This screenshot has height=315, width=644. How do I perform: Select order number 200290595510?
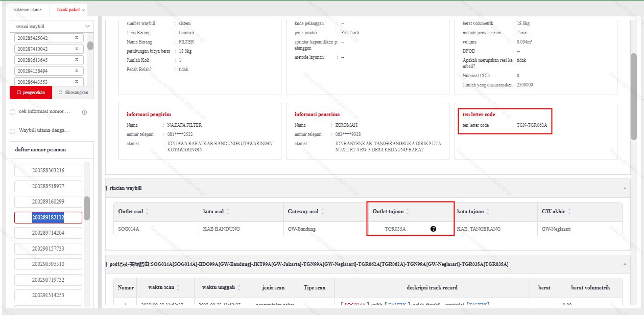(48, 264)
